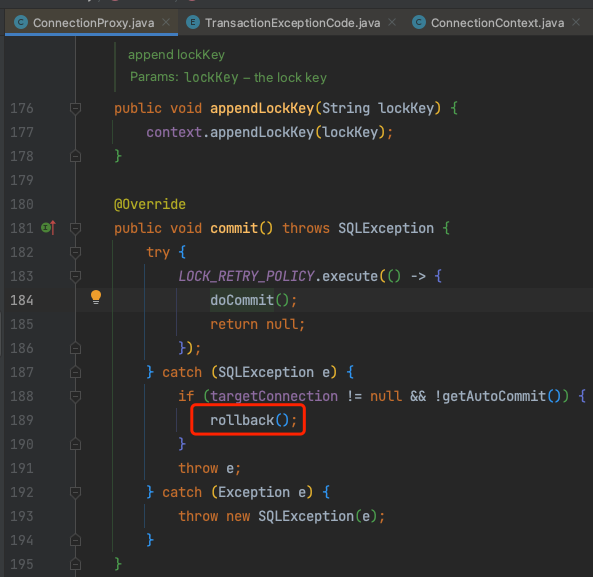Click the rollback() call on line 189
Viewport: 593px width, 577px height.
(x=253, y=420)
